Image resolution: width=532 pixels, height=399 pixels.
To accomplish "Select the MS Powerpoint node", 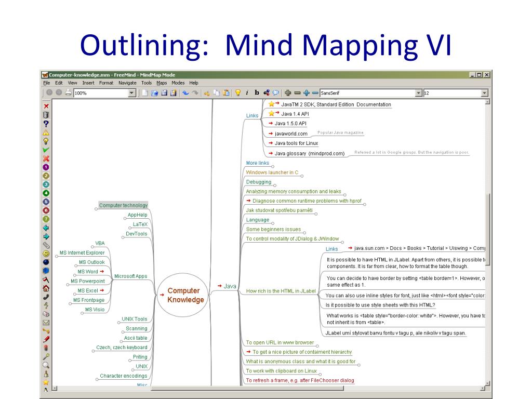I will click(x=87, y=281).
